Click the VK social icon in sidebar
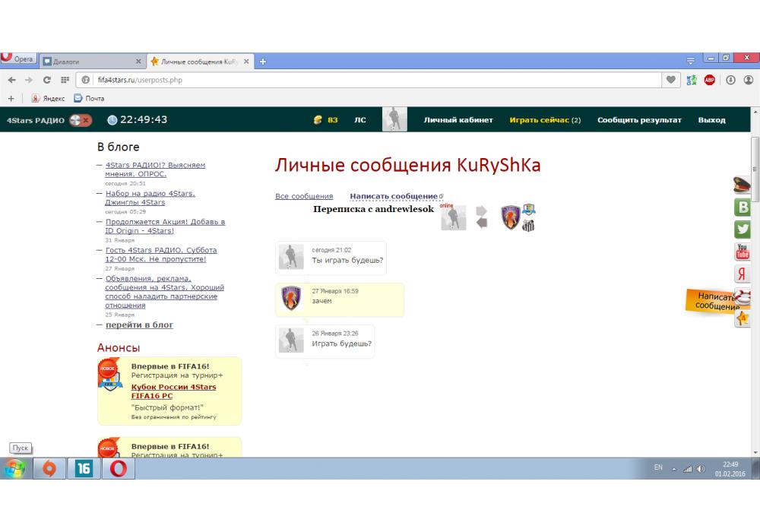The height and width of the screenshot is (532, 760). point(743,207)
